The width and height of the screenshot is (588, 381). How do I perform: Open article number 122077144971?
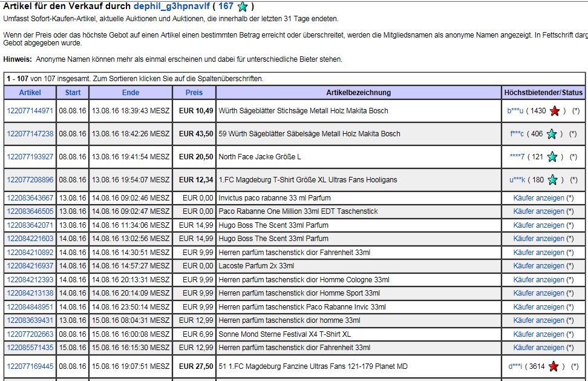coord(30,111)
